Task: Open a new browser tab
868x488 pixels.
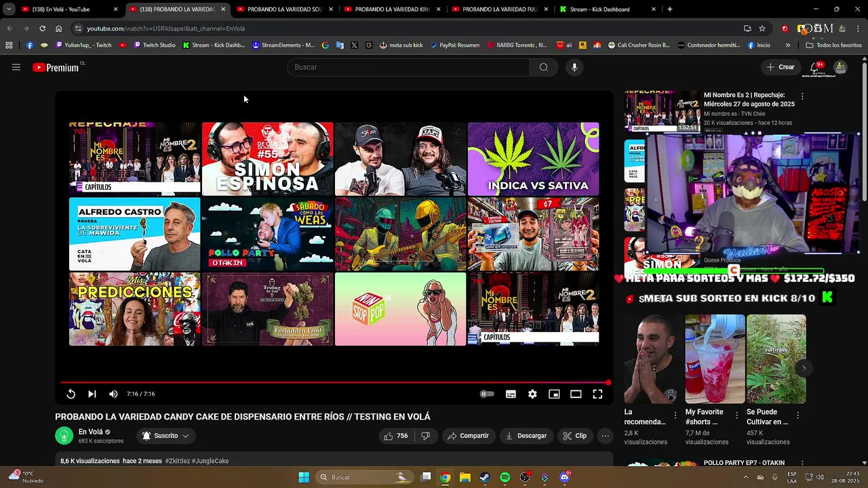Action: point(670,9)
